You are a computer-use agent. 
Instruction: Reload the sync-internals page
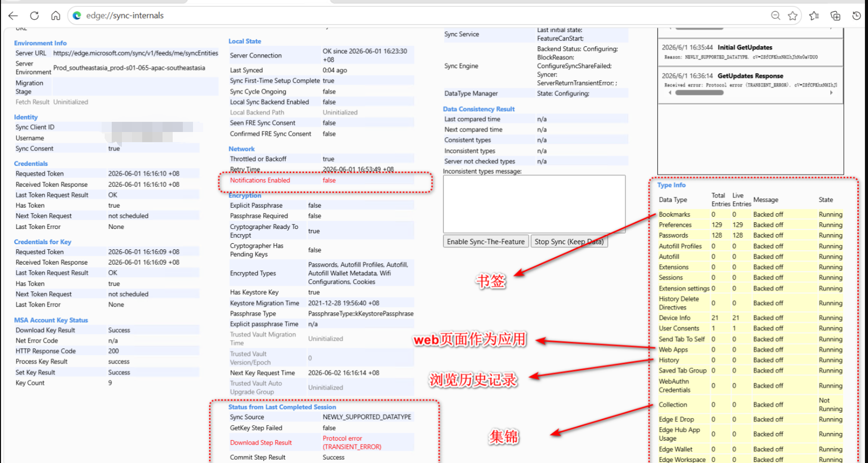click(35, 16)
